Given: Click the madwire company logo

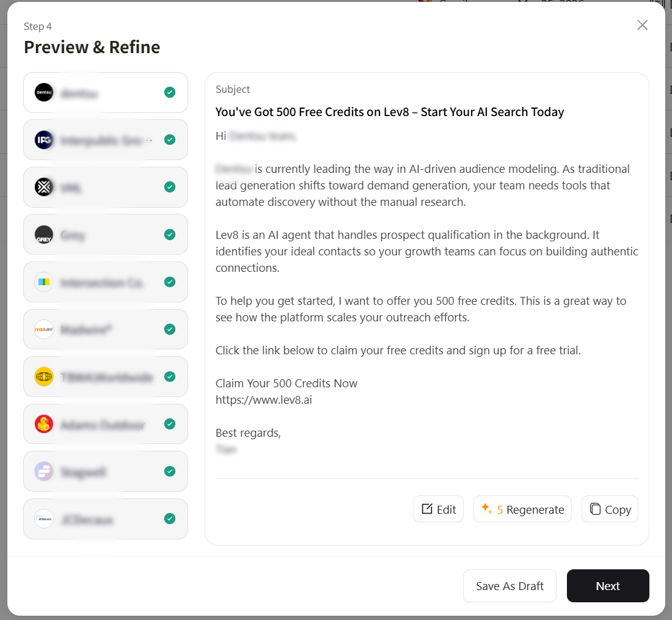Looking at the screenshot, I should [x=44, y=329].
